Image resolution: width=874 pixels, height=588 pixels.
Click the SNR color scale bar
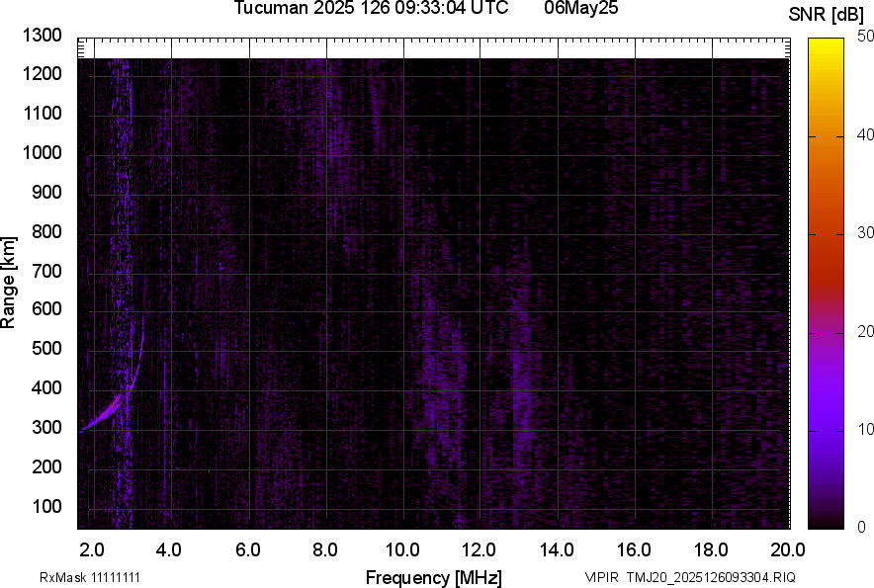(x=826, y=284)
